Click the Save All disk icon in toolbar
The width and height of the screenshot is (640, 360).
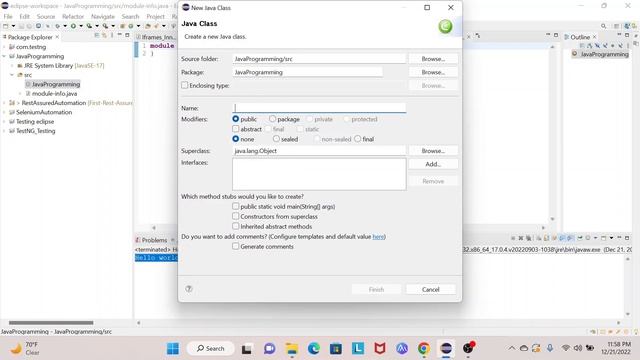click(x=29, y=26)
